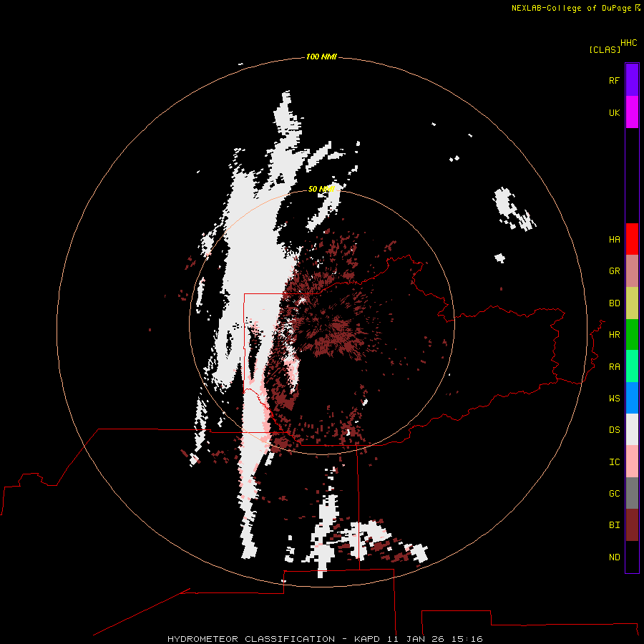Click the WS legend label
This screenshot has width=644, height=644.
615,399
